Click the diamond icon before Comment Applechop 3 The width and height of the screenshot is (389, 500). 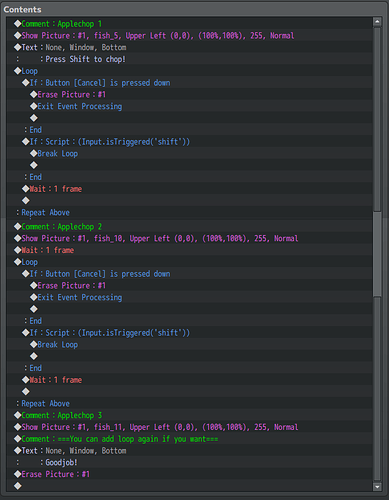17,415
